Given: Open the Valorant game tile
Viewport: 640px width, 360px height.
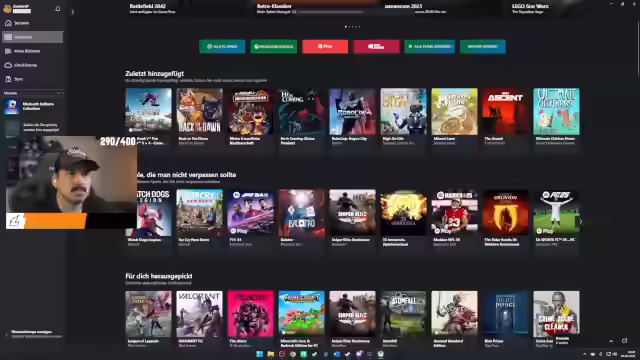Looking at the screenshot, I should (200, 319).
